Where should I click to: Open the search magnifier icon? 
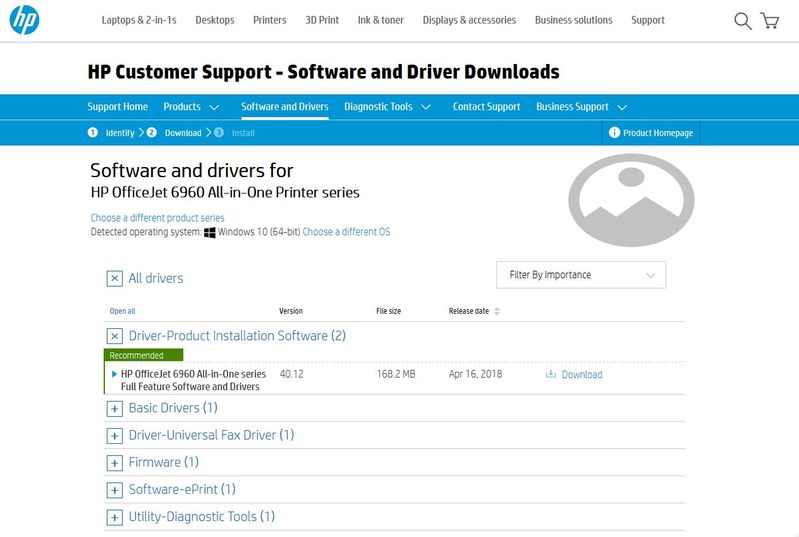742,21
